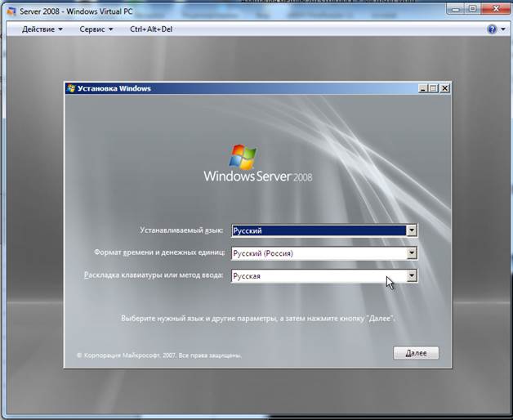Close the Windows Virtual PC window
Image resolution: width=513 pixels, height=420 pixels.
(x=496, y=9)
